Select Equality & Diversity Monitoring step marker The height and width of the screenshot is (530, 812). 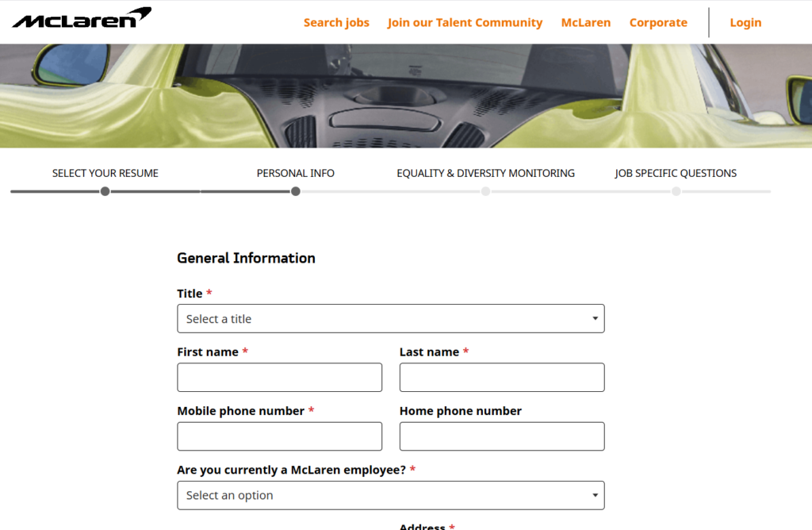(x=486, y=192)
